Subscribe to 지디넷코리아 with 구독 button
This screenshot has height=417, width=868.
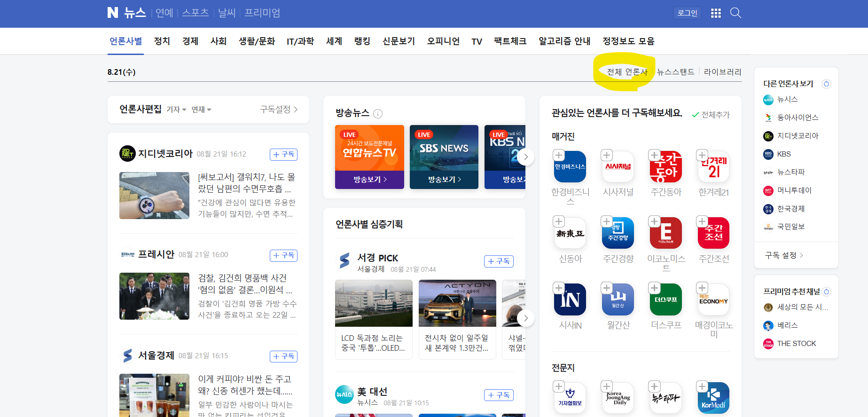click(x=283, y=154)
